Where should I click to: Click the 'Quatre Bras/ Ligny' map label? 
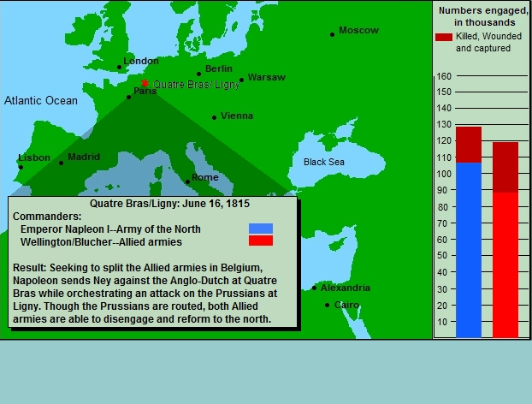tap(197, 85)
